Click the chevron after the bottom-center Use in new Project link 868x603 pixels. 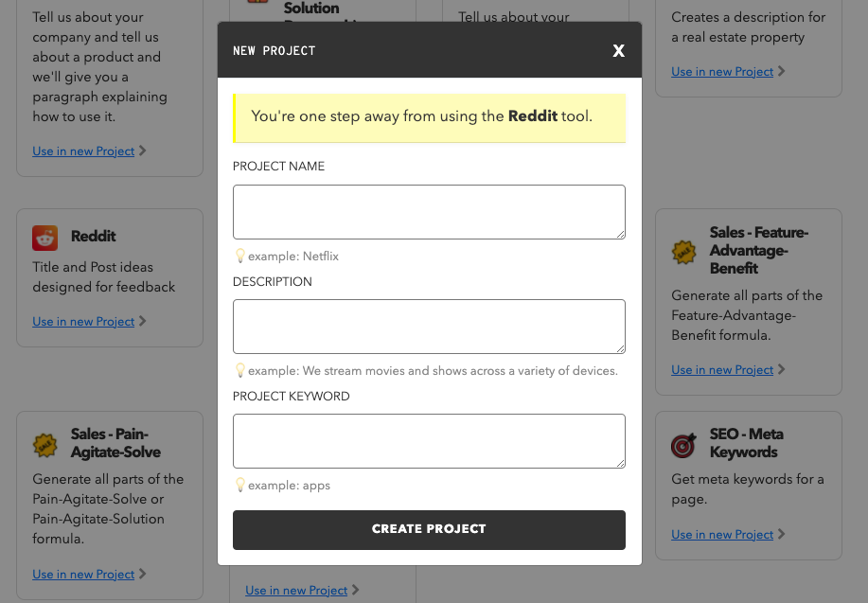tap(356, 590)
